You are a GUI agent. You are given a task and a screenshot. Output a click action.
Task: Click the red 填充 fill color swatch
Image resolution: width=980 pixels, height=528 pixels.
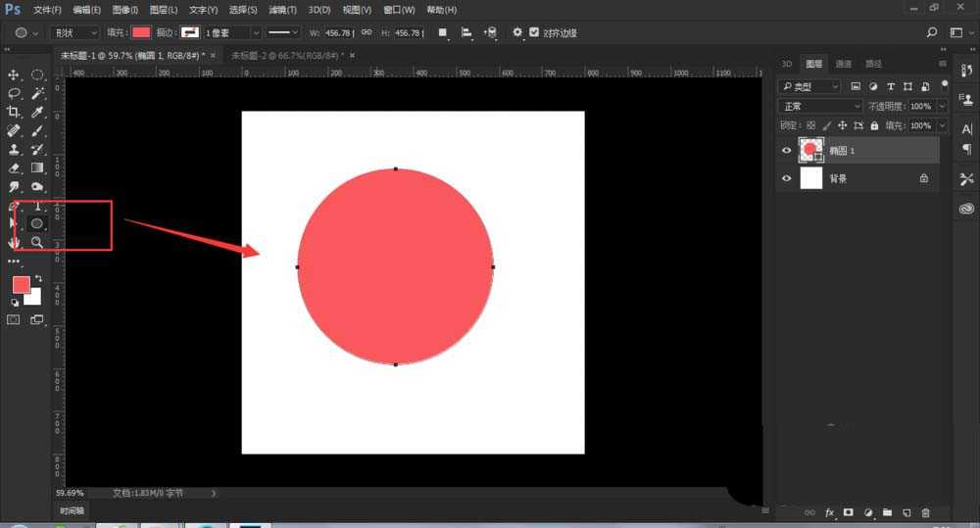tap(141, 32)
